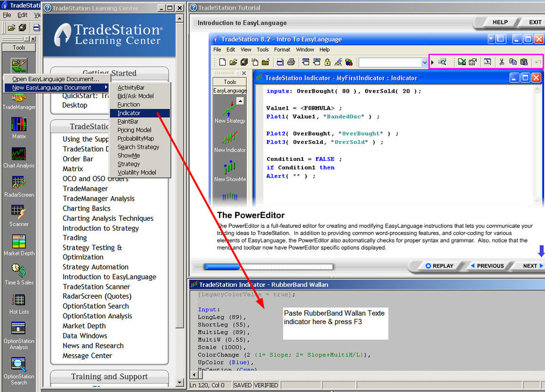Launch the OptionStation Search shortcut icon

pos(19,364)
